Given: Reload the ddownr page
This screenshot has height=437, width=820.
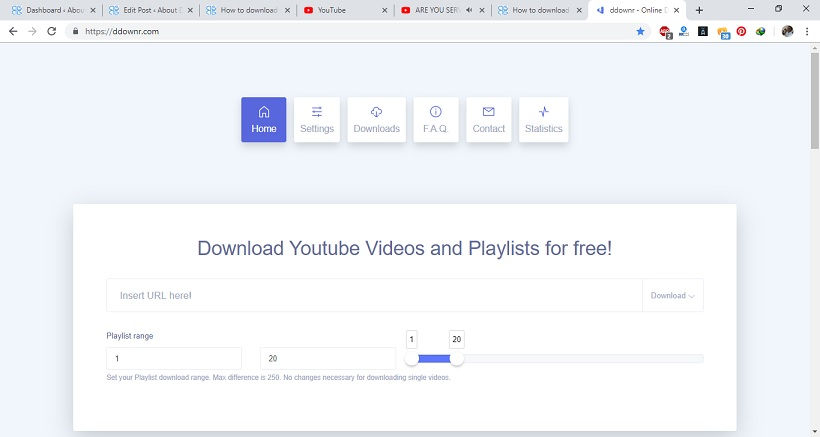Looking at the screenshot, I should (51, 31).
